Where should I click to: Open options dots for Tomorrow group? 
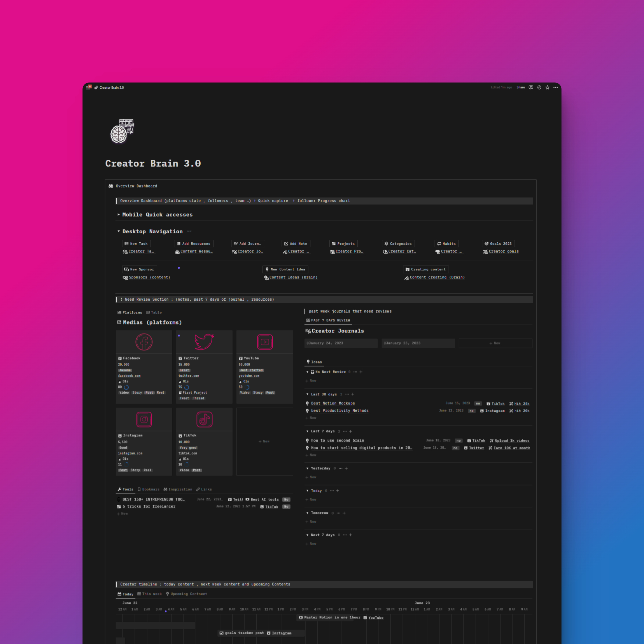pos(339,513)
